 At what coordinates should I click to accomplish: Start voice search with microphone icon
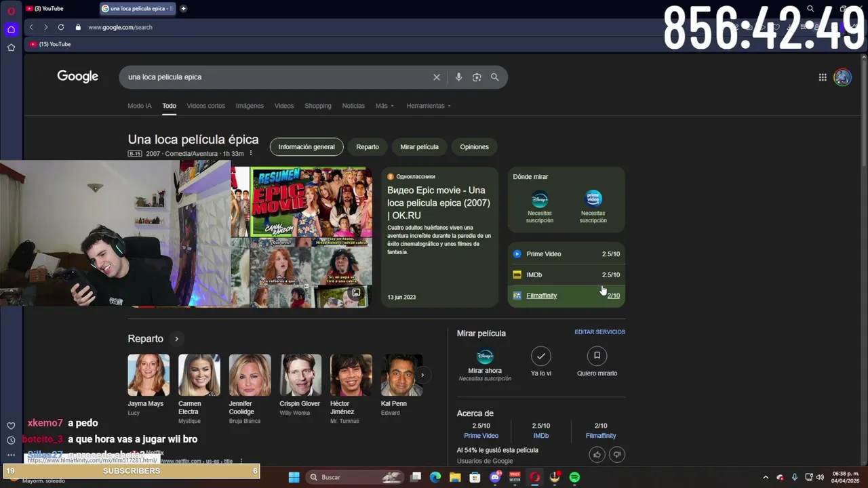[458, 77]
